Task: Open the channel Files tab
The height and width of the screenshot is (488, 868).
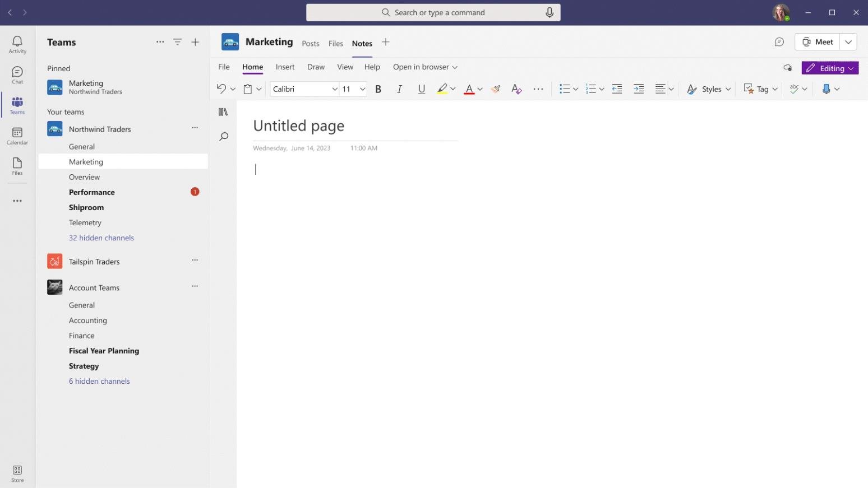Action: tap(336, 44)
